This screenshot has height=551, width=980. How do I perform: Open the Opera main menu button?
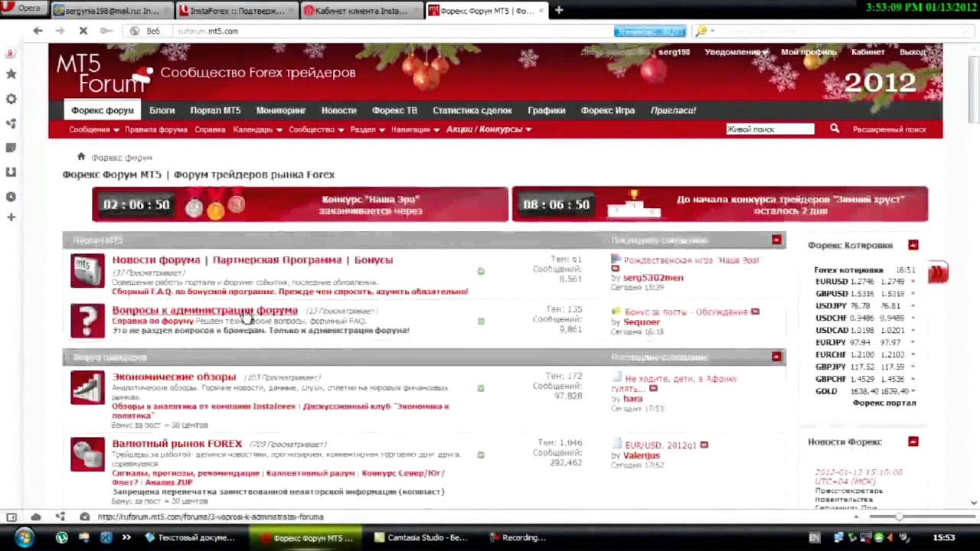23,8
